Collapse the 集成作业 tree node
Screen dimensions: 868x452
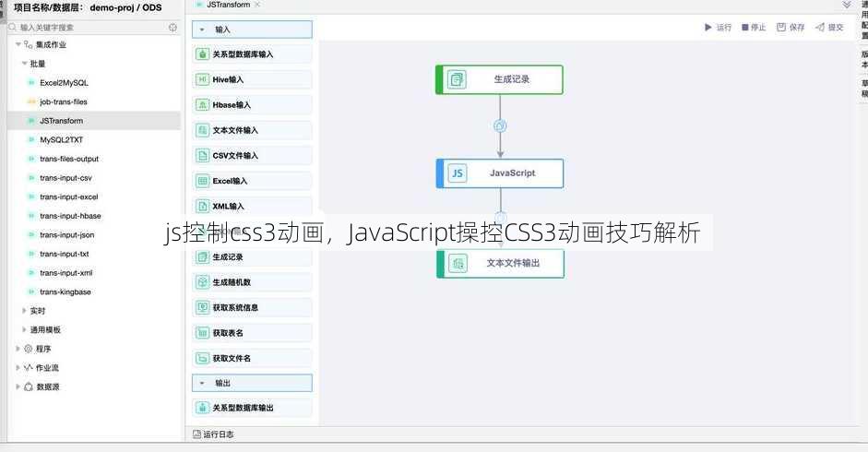click(18, 44)
